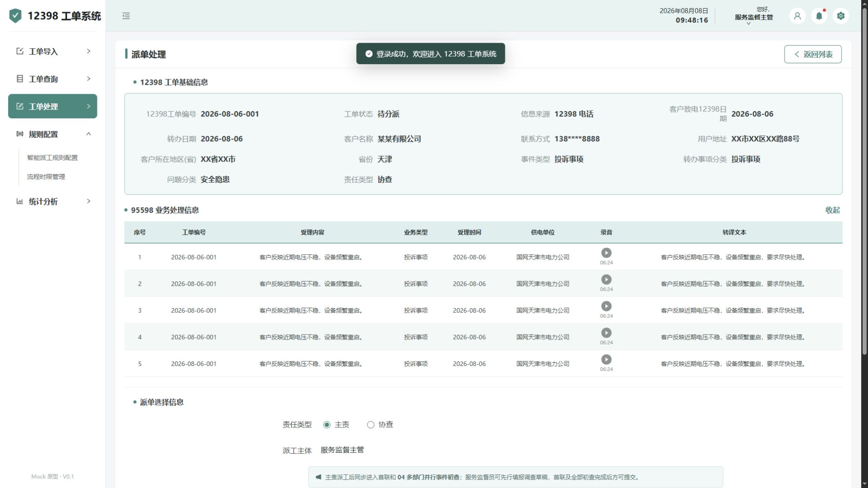Expand the 工单处理 menu arrow
The height and width of the screenshot is (488, 868).
(x=89, y=106)
